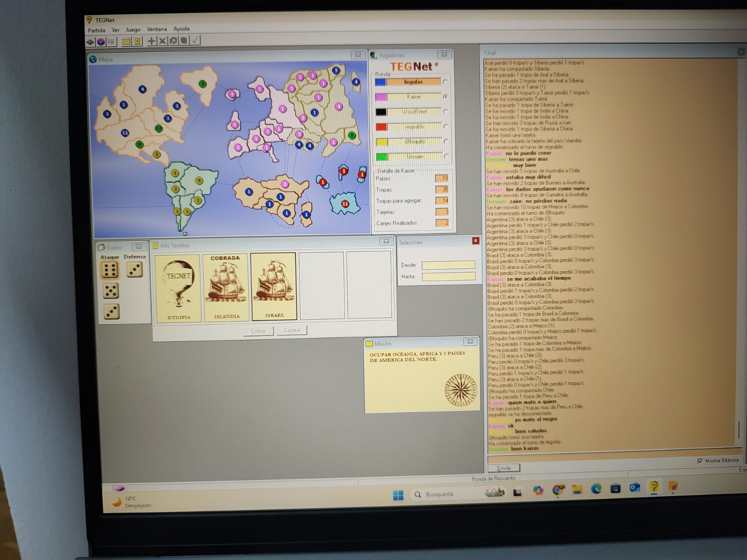The height and width of the screenshot is (560, 747).
Task: Click WoodSteel black color swatch
Action: 381,112
